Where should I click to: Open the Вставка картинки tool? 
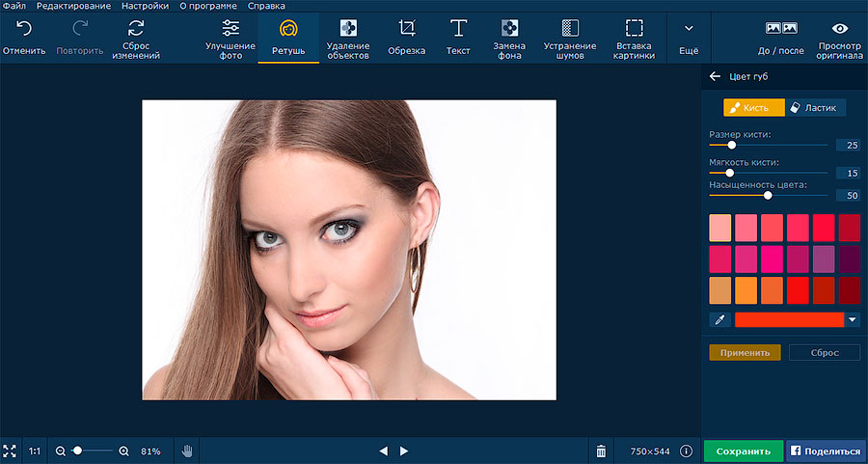point(635,39)
